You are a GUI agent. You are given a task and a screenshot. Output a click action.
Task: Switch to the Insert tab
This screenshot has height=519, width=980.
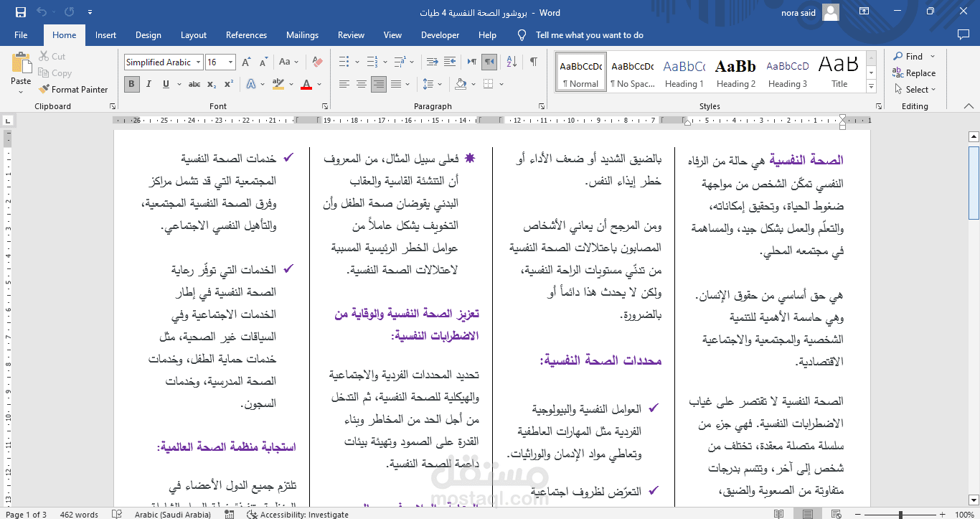coord(105,35)
